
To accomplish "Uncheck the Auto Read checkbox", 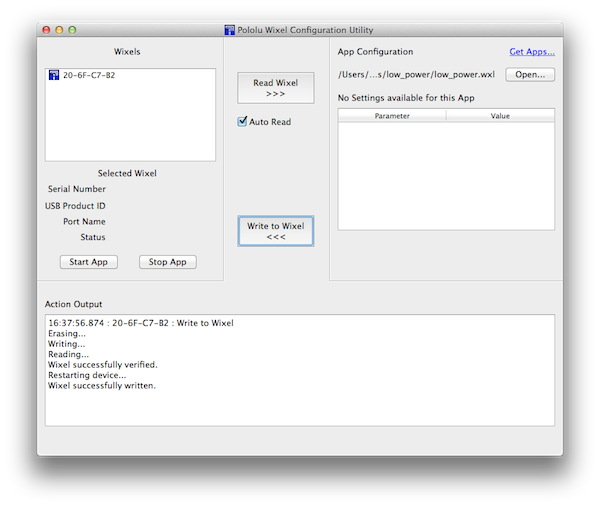I will coord(242,122).
